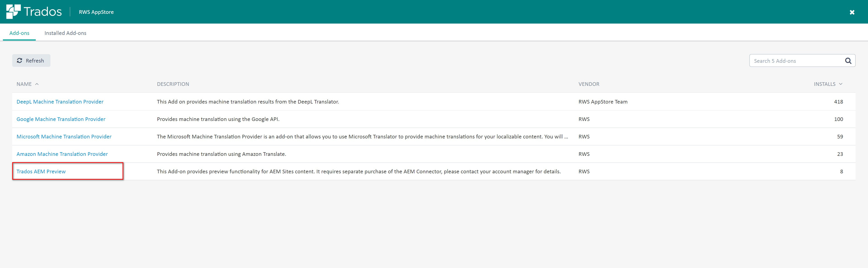Viewport: 868px width, 268px height.
Task: Click the DESCRIPTION column header
Action: [173, 84]
